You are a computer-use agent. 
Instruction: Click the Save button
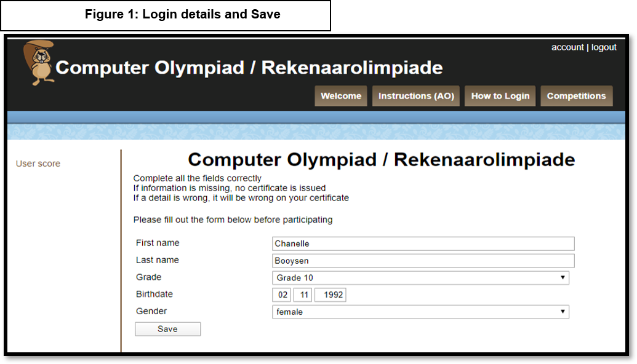point(168,329)
